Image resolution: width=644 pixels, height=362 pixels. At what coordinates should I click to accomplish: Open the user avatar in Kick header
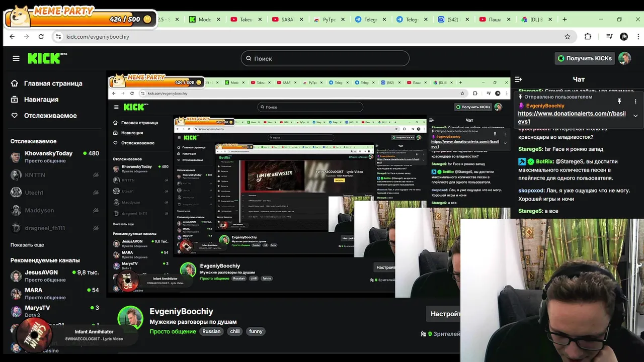[624, 58]
